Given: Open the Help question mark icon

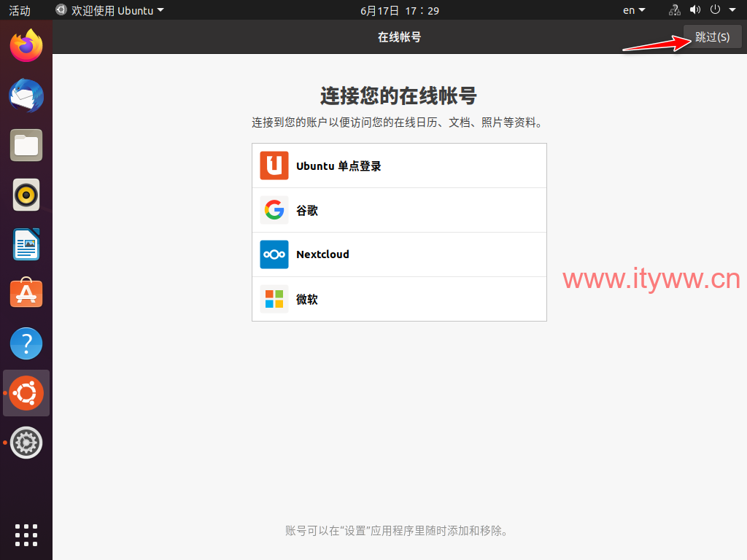Looking at the screenshot, I should tap(26, 343).
